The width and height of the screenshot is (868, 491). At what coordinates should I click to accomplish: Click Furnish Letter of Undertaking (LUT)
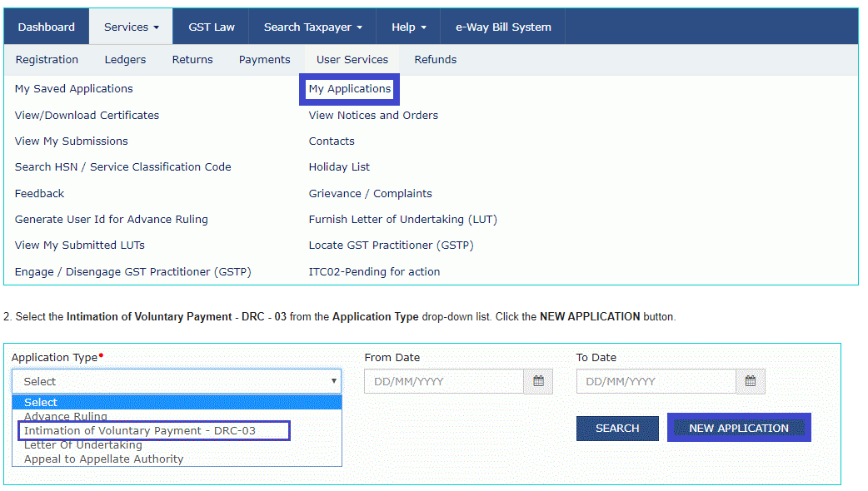pos(402,220)
